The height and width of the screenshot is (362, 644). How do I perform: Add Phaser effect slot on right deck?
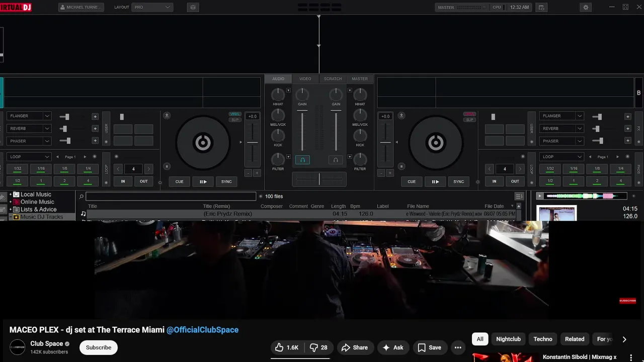click(x=628, y=141)
